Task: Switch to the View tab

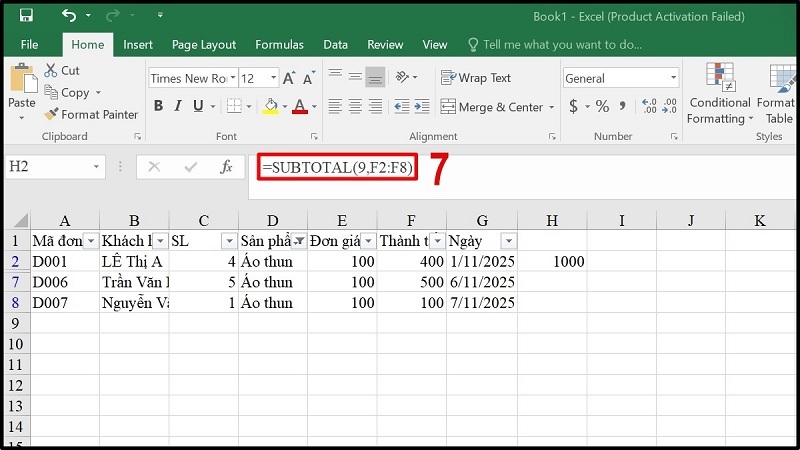Action: (x=435, y=45)
